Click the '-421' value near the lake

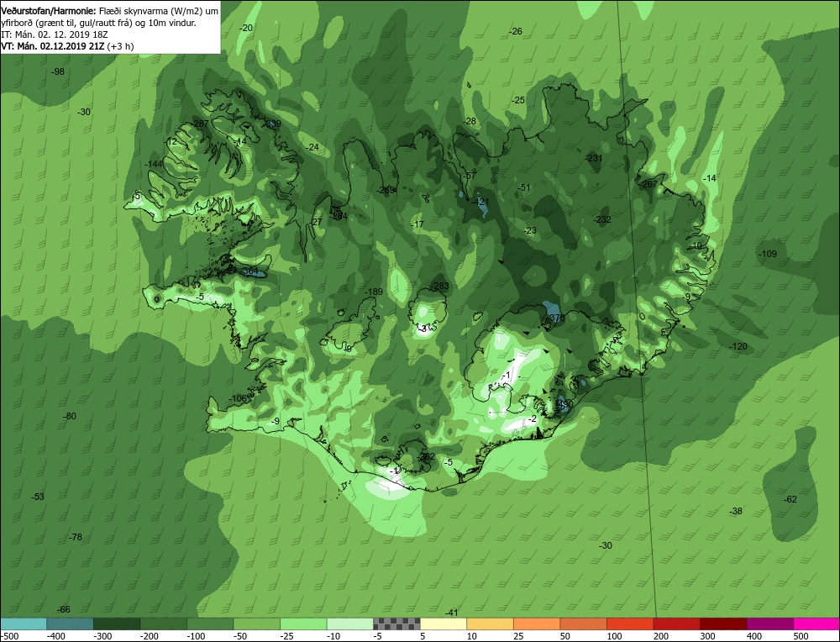point(480,202)
